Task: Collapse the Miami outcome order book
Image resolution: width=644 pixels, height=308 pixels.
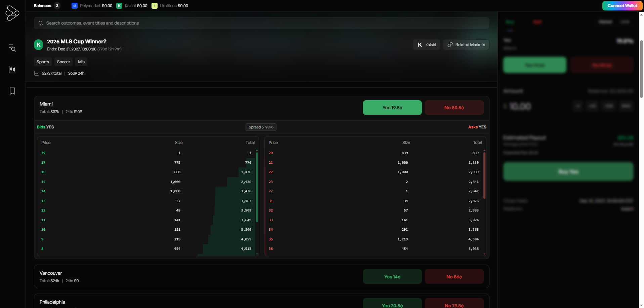Action: (x=168, y=108)
